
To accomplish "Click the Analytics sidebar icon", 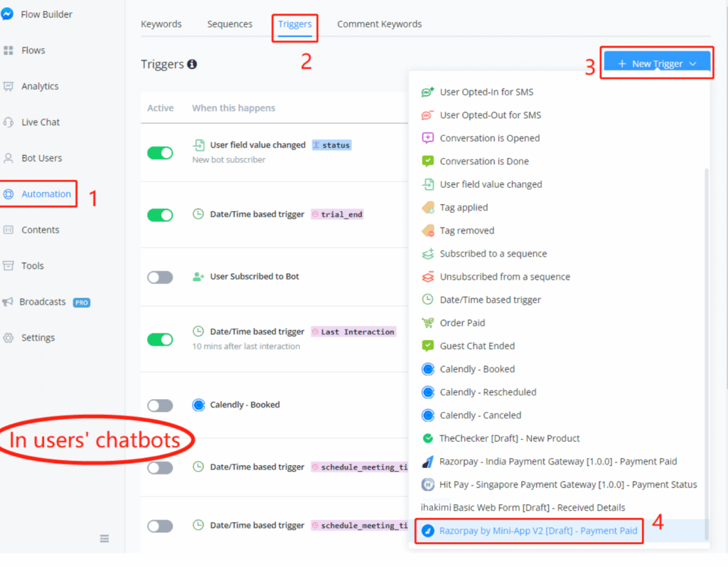I will (9, 86).
